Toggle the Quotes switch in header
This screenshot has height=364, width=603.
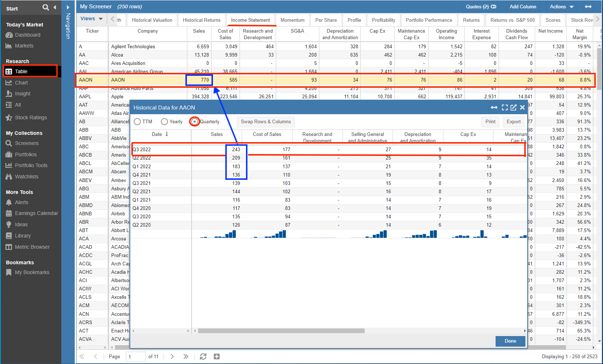pyautogui.click(x=493, y=7)
